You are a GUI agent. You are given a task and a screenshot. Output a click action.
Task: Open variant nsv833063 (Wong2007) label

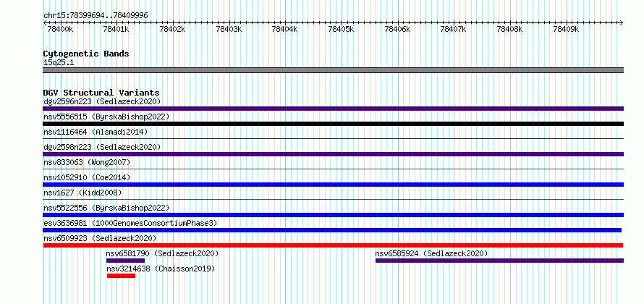[x=87, y=162]
